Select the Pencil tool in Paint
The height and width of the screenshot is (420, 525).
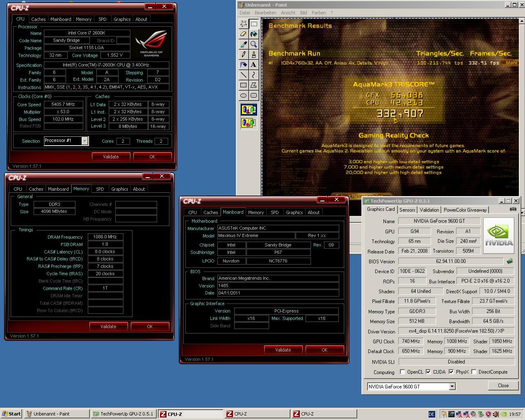244,55
